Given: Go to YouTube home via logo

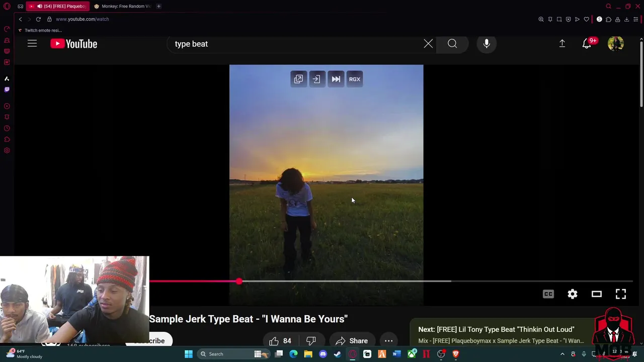Looking at the screenshot, I should (x=74, y=44).
